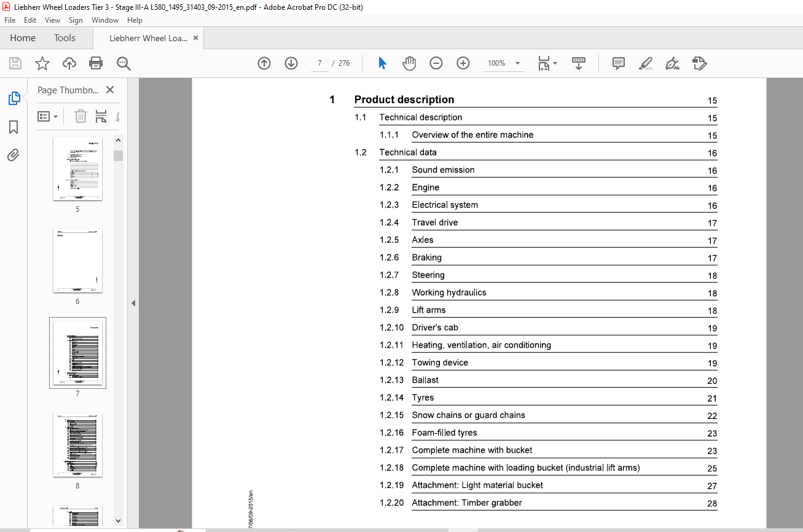Select page 6 thumbnail

pyautogui.click(x=77, y=260)
